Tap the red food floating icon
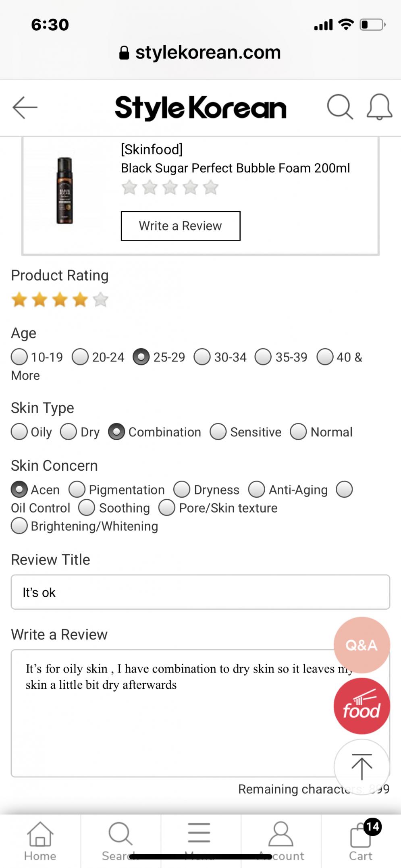The image size is (401, 868). click(x=362, y=706)
